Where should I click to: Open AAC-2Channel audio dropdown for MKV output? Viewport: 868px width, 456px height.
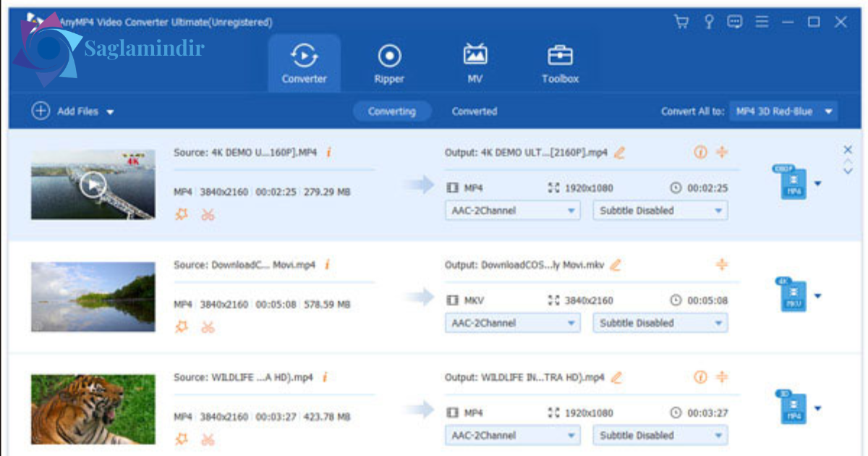[x=513, y=323]
